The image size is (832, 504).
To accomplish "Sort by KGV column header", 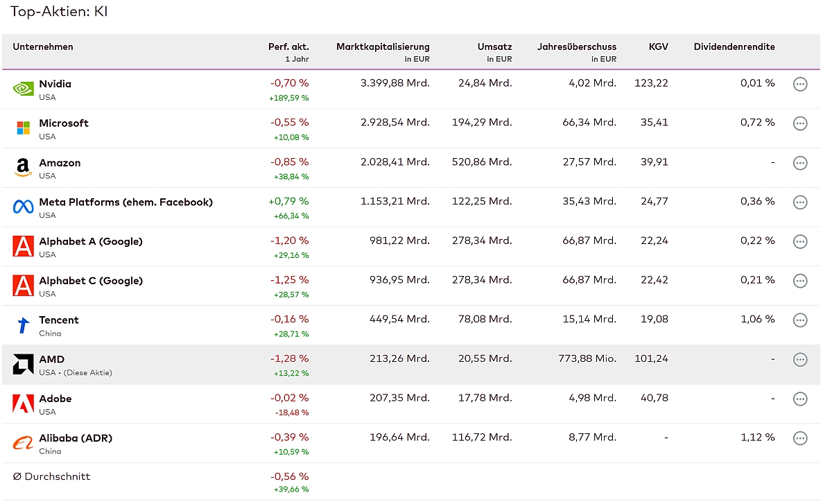I will tap(658, 47).
